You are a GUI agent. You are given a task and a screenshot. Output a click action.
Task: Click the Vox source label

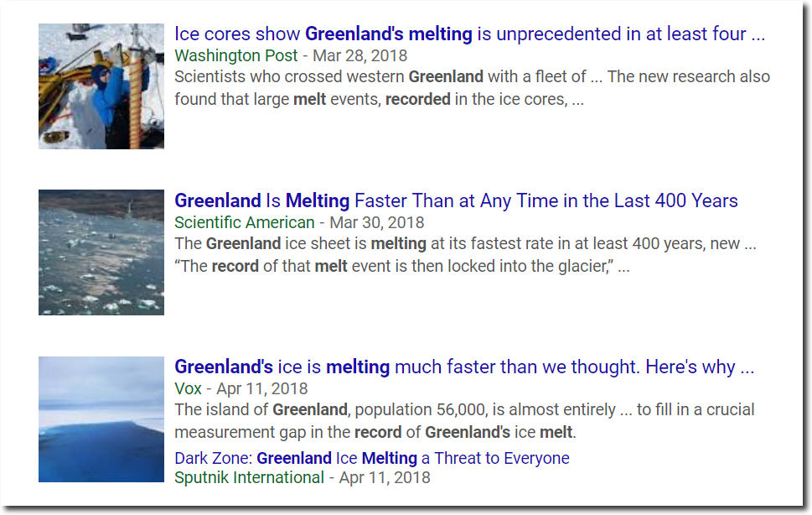[x=188, y=388]
